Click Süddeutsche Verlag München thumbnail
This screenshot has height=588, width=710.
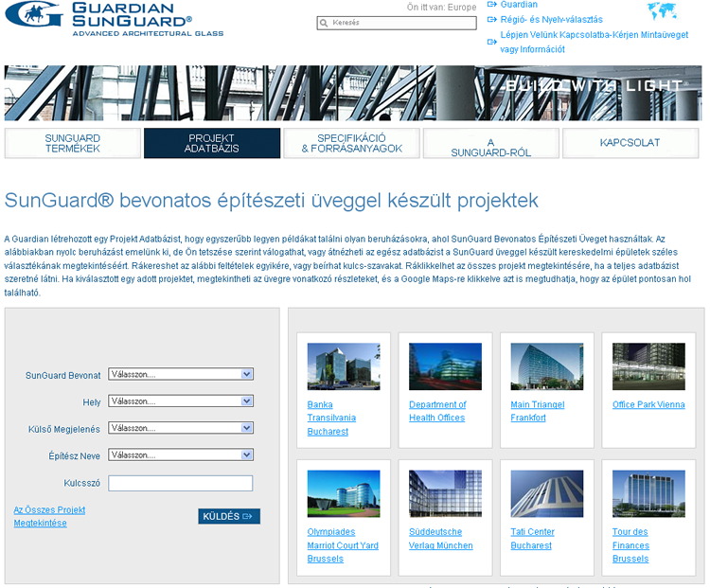tap(445, 493)
